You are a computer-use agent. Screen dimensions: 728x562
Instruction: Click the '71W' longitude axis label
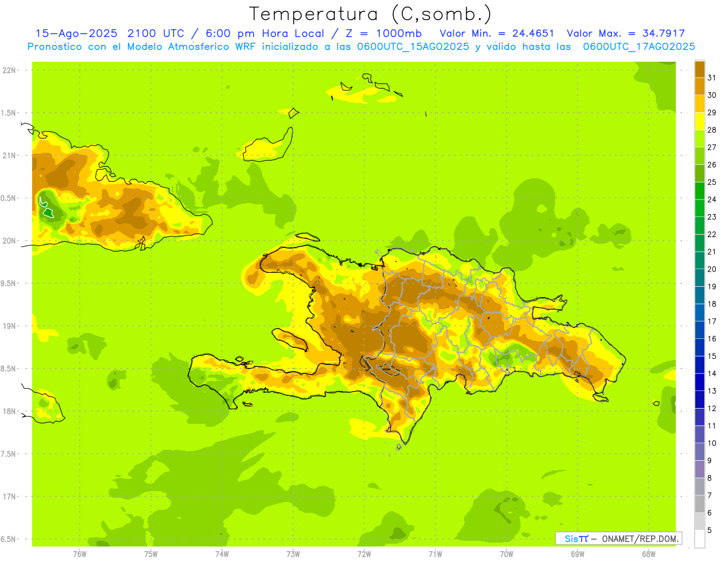435,553
